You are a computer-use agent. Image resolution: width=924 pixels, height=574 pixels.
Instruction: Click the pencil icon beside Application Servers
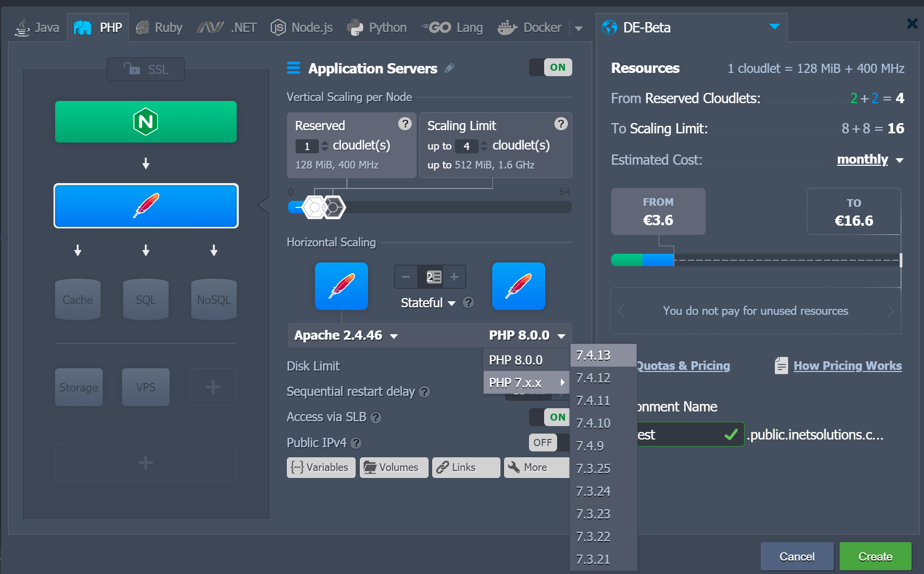pyautogui.click(x=449, y=69)
